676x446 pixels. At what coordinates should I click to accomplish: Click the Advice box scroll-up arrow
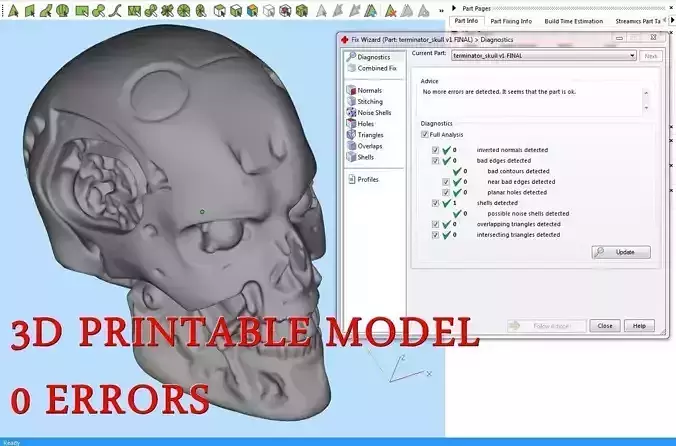click(646, 93)
